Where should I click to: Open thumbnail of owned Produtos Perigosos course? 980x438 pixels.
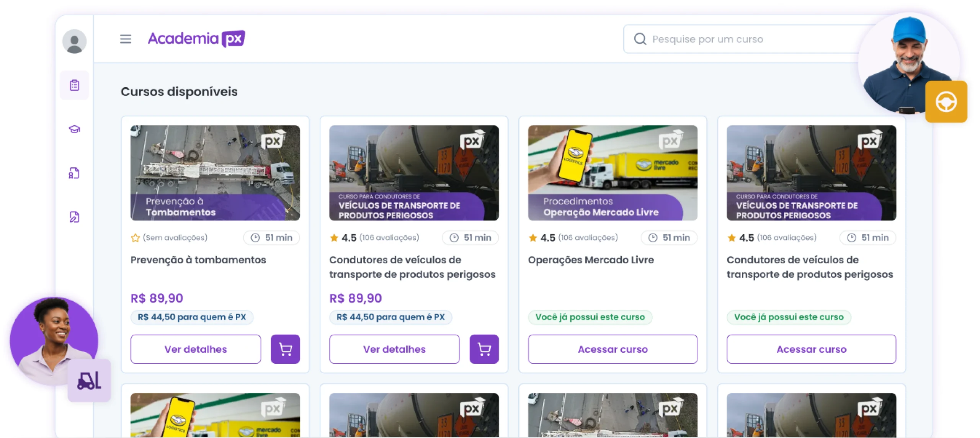click(x=811, y=173)
